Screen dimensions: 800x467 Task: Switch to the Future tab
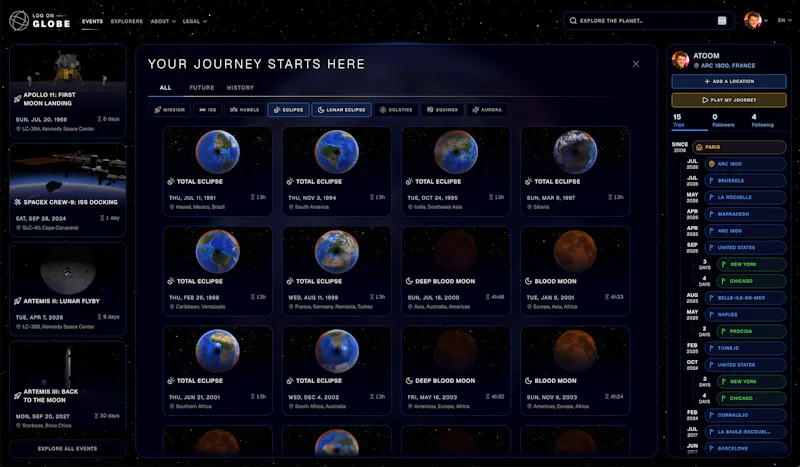[x=202, y=88]
